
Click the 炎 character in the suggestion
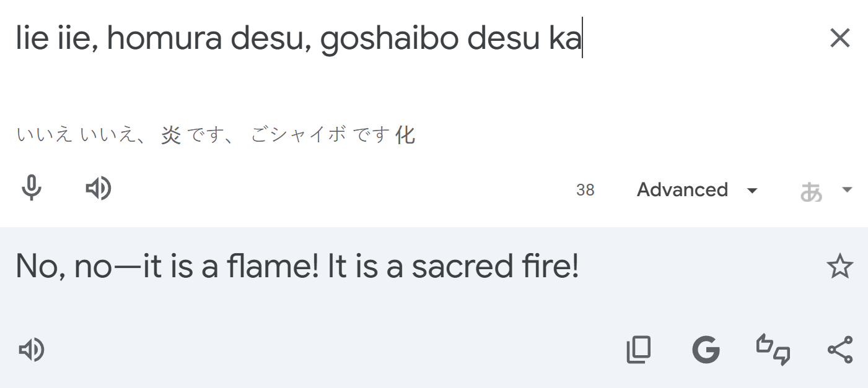(171, 134)
